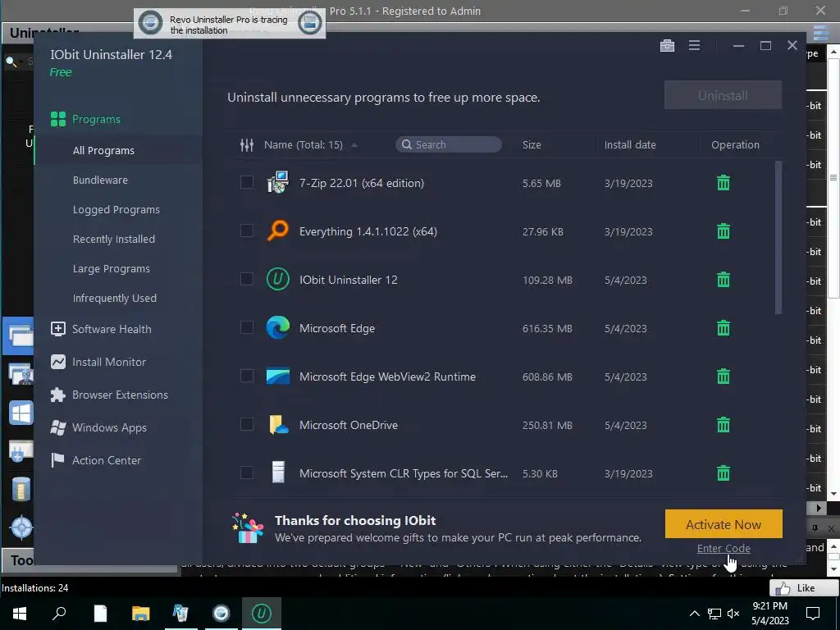Click the IObit Uninstaller 12 program icon
The height and width of the screenshot is (630, 840).
(278, 279)
